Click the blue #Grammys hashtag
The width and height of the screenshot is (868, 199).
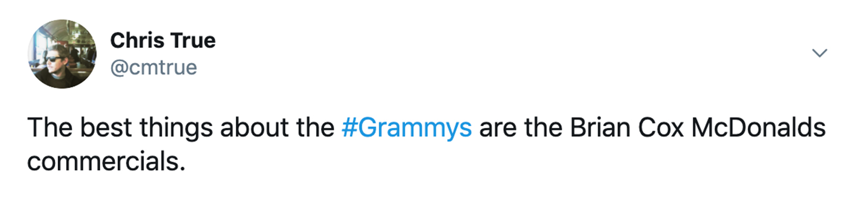click(x=406, y=128)
